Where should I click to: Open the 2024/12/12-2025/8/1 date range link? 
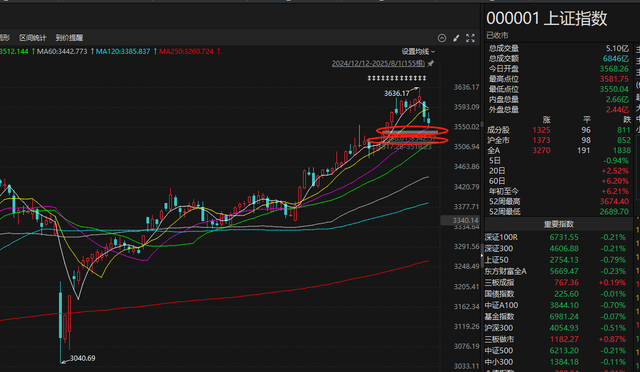pos(378,63)
